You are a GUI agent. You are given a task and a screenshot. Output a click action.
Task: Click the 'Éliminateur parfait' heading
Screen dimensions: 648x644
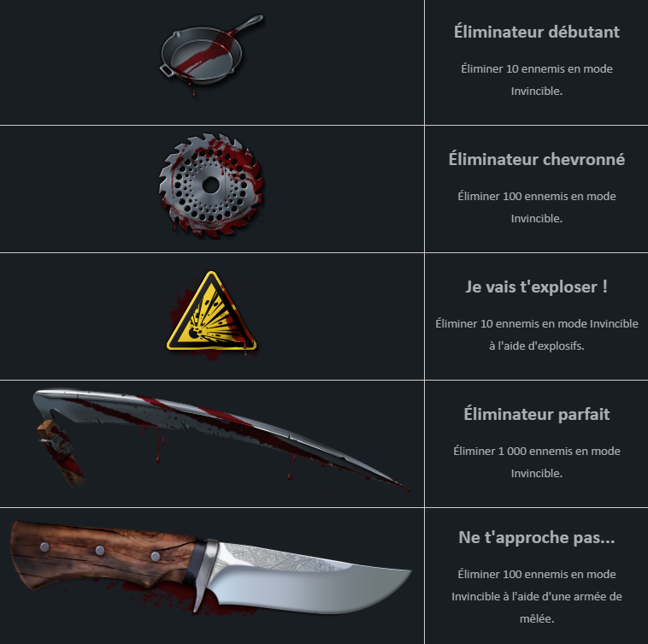click(x=536, y=414)
